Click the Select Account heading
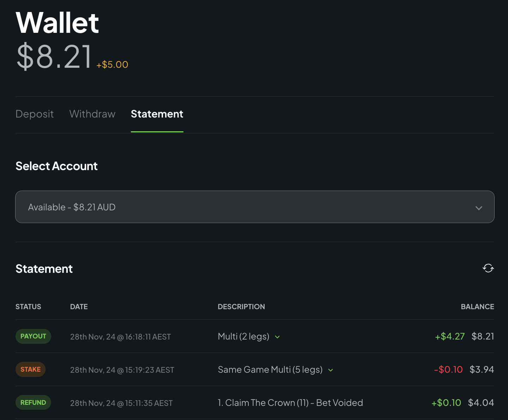 click(56, 166)
